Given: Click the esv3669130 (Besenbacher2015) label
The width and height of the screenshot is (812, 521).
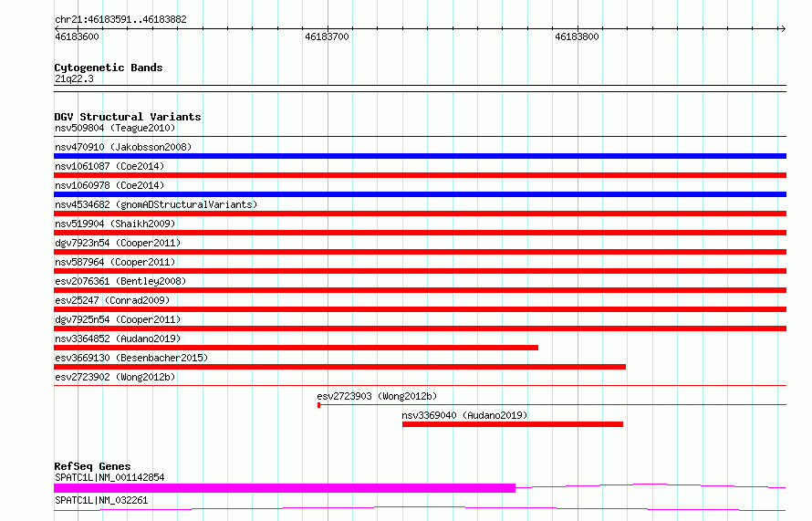Looking at the screenshot, I should 131,358.
